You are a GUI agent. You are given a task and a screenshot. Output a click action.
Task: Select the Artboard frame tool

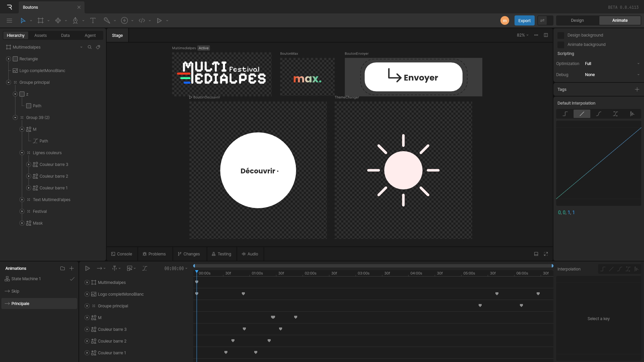click(41, 20)
